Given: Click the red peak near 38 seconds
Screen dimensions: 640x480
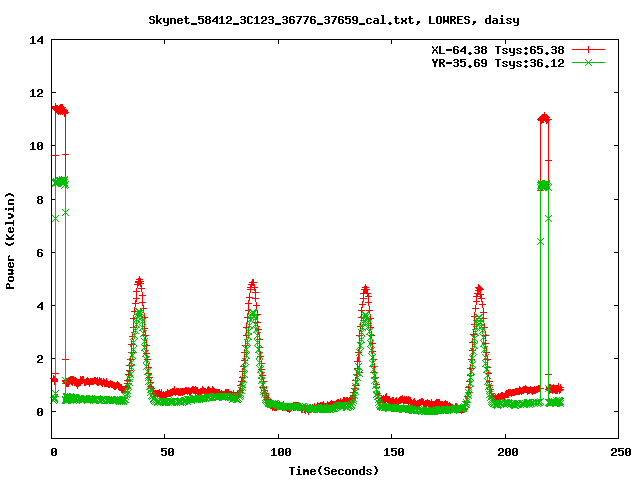Looking at the screenshot, I should coord(139,281).
